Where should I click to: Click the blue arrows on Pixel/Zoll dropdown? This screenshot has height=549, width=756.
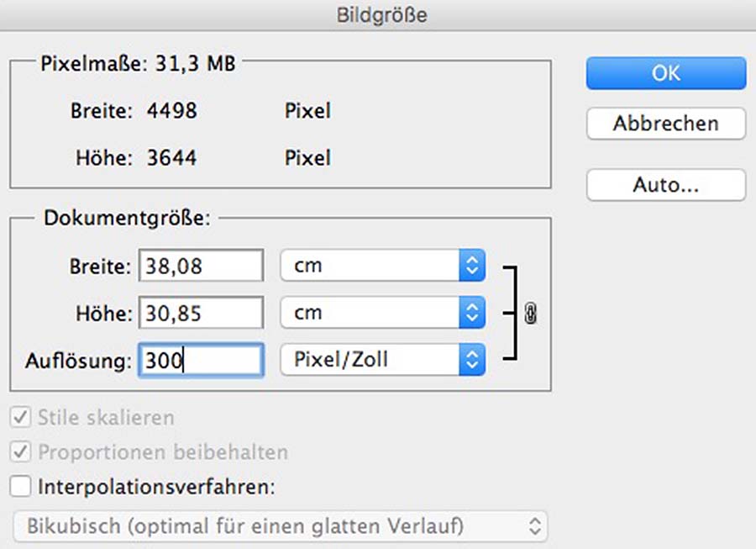[472, 359]
